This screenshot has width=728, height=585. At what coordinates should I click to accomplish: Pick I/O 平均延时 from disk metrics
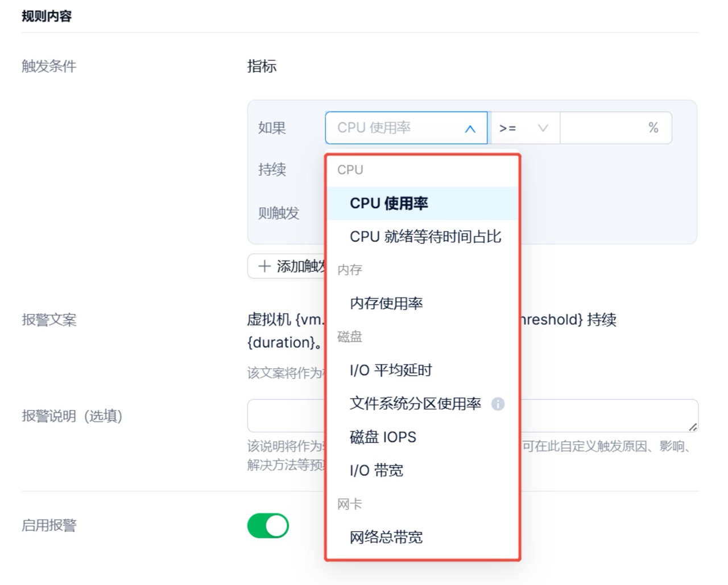tap(391, 371)
